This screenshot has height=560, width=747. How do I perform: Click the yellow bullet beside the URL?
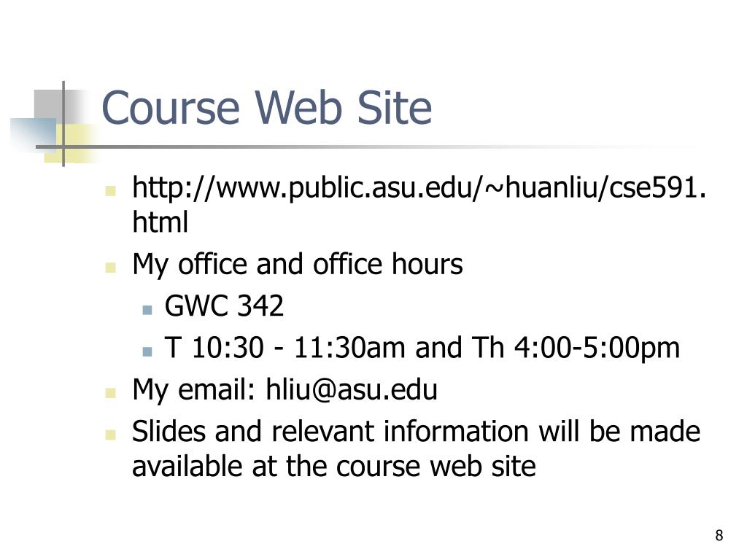[111, 192]
